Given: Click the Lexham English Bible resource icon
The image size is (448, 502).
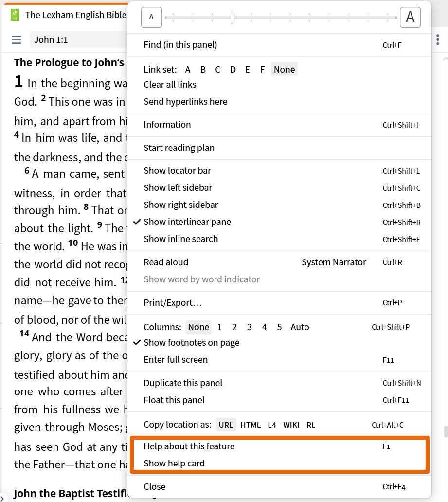Looking at the screenshot, I should (15, 15).
